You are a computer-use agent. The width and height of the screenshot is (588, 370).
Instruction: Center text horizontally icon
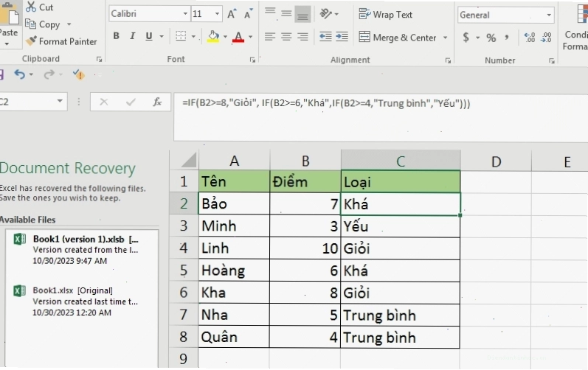(x=286, y=36)
